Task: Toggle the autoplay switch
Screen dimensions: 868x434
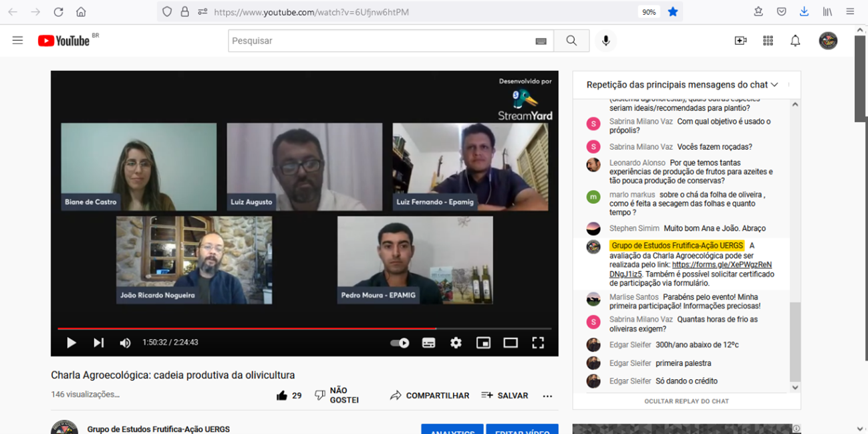Action: coord(399,342)
